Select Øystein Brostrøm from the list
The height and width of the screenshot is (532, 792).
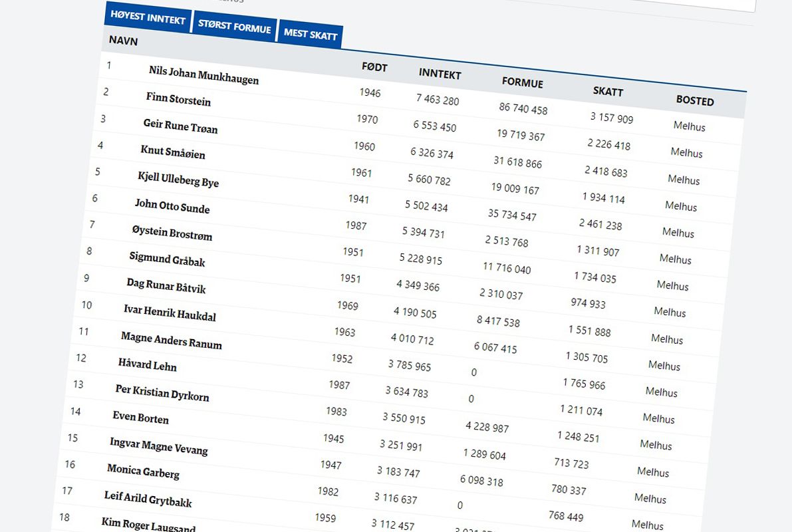point(172,233)
